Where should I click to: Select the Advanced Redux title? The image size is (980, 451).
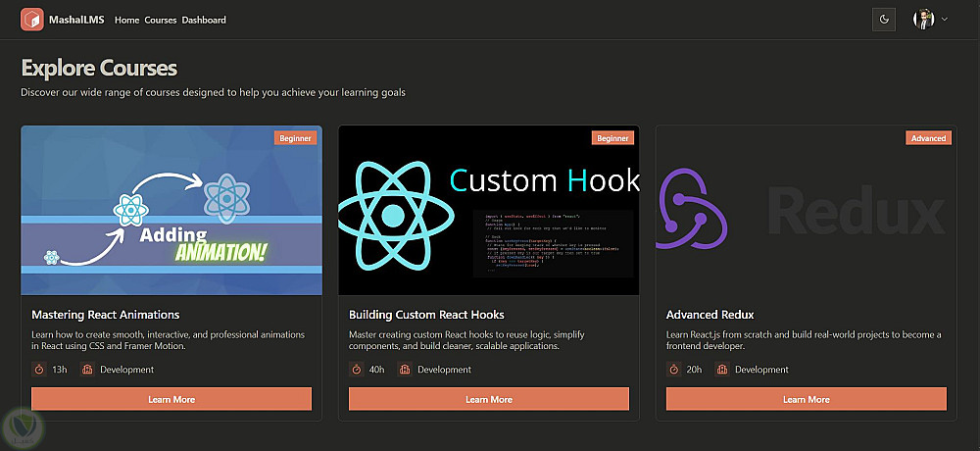pyautogui.click(x=710, y=315)
